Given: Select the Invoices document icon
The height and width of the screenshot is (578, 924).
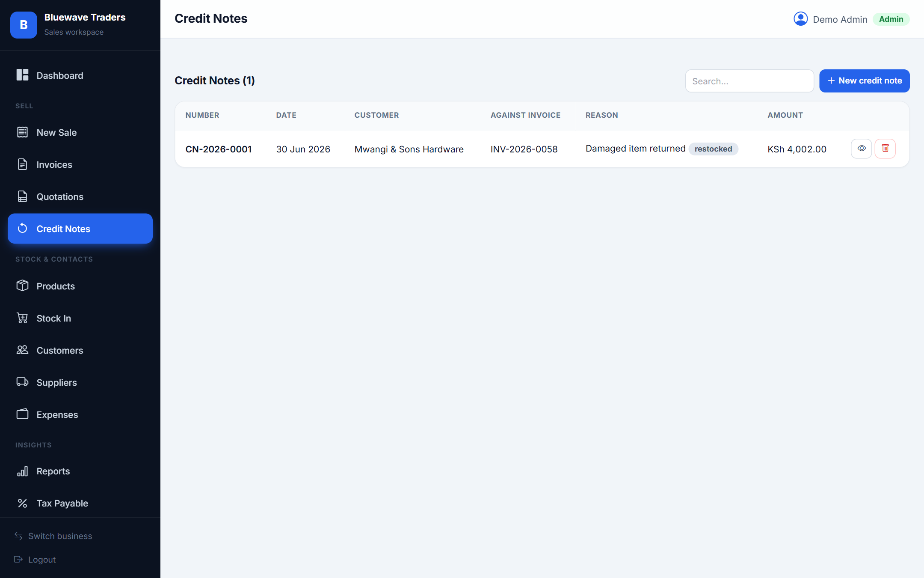Looking at the screenshot, I should click(x=22, y=164).
